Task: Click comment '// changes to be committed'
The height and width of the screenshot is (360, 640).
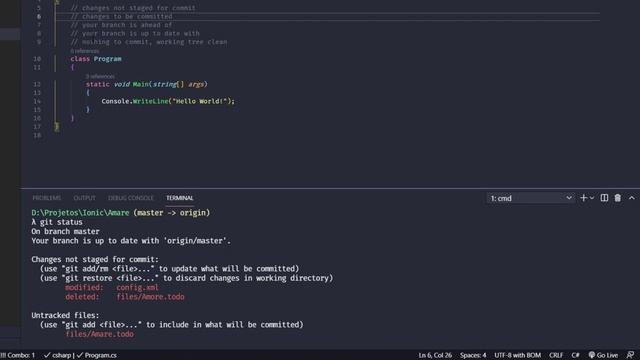Action: [121, 16]
